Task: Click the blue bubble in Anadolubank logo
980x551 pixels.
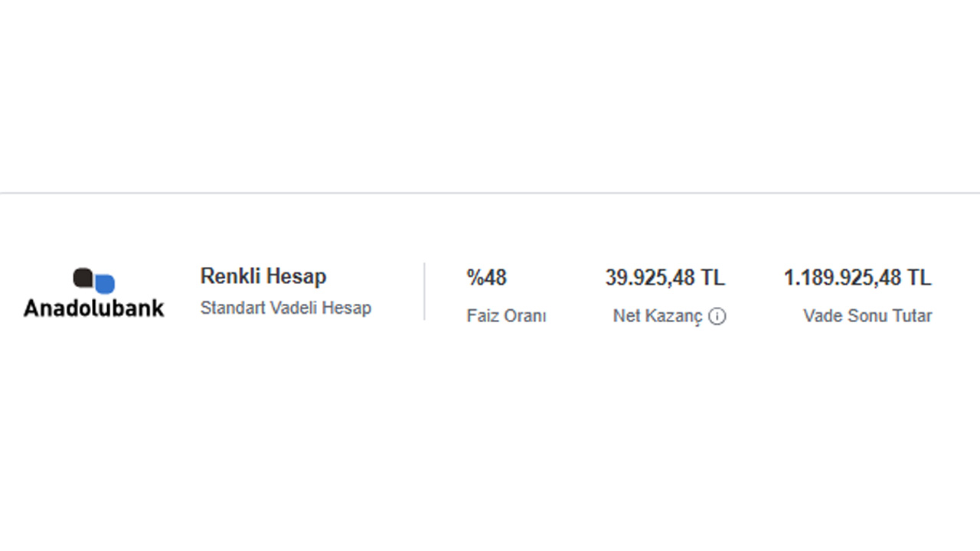Action: pos(105,285)
